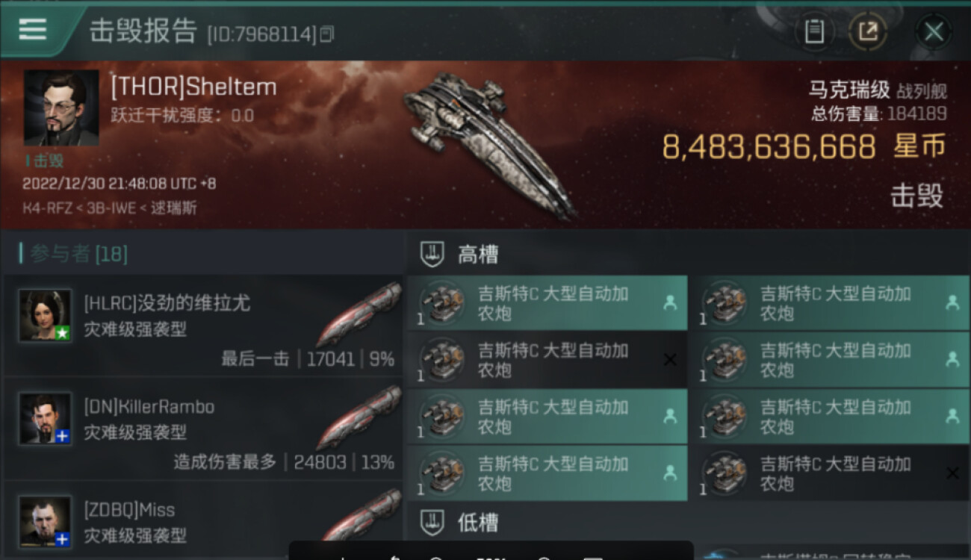The width and height of the screenshot is (971, 560).
Task: Select first high slot autocannon module
Action: (547, 303)
